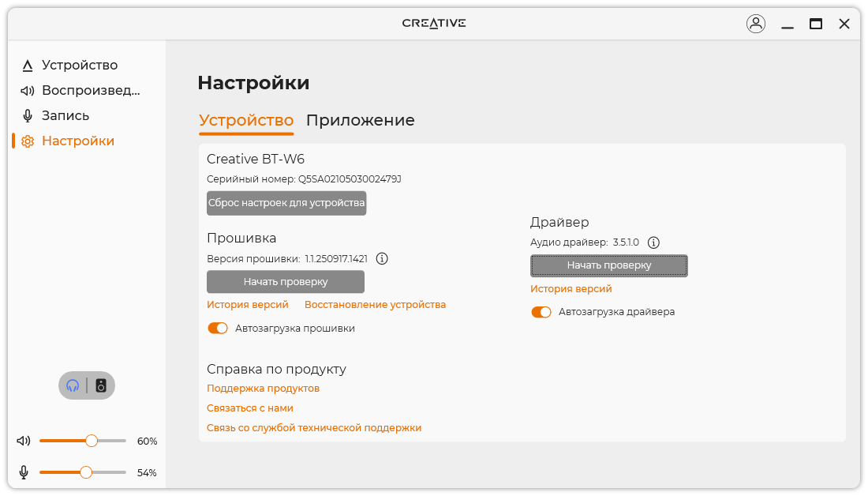
Task: Open the driver История версий link
Action: pyautogui.click(x=571, y=289)
